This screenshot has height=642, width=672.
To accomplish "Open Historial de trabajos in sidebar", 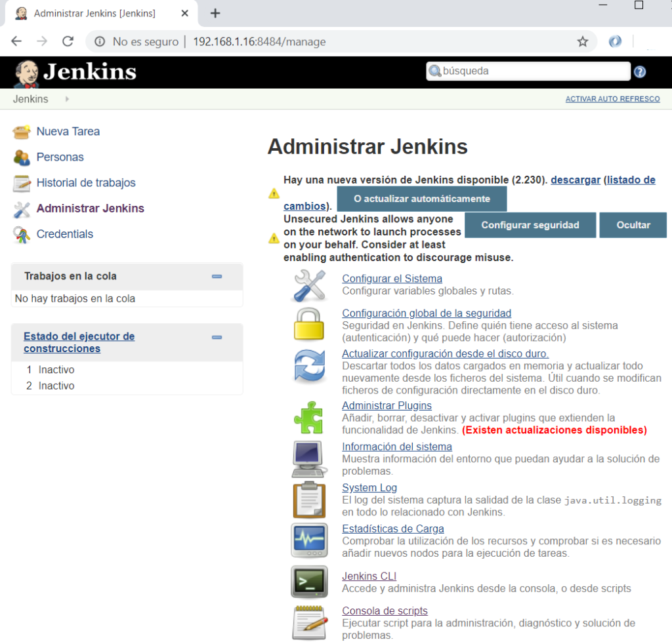I will click(x=86, y=183).
